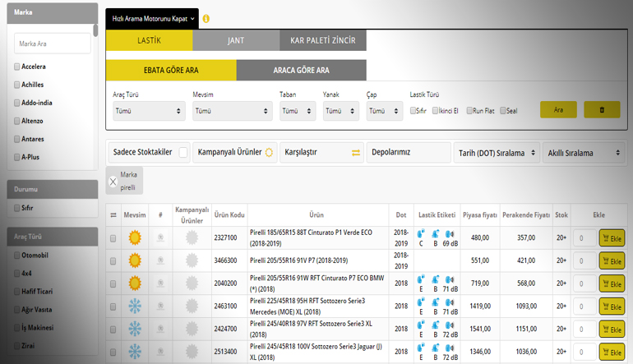
Task: Click Kampanyalı Ürünler sun badge icon
Action: [x=269, y=153]
